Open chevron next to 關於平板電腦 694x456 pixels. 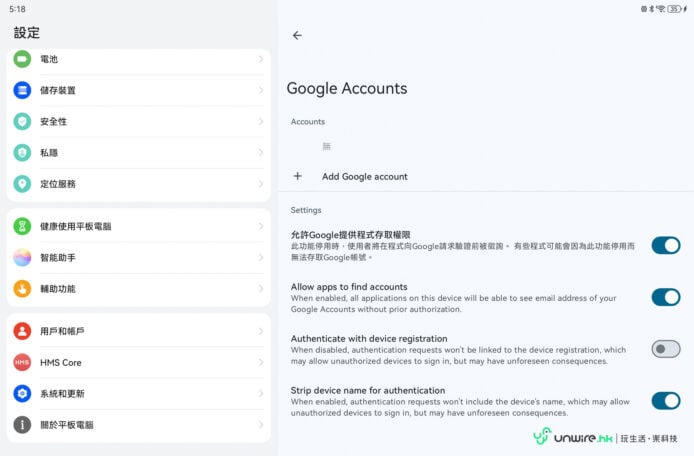coord(261,425)
